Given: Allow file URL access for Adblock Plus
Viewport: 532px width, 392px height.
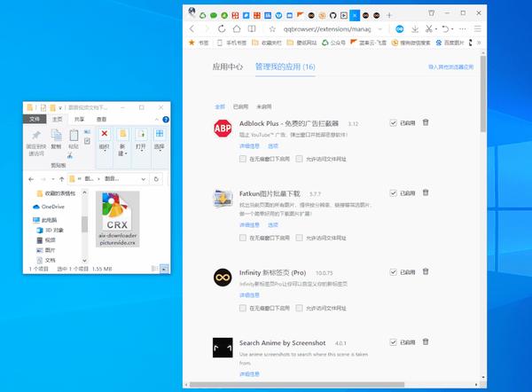Looking at the screenshot, I should (x=299, y=159).
